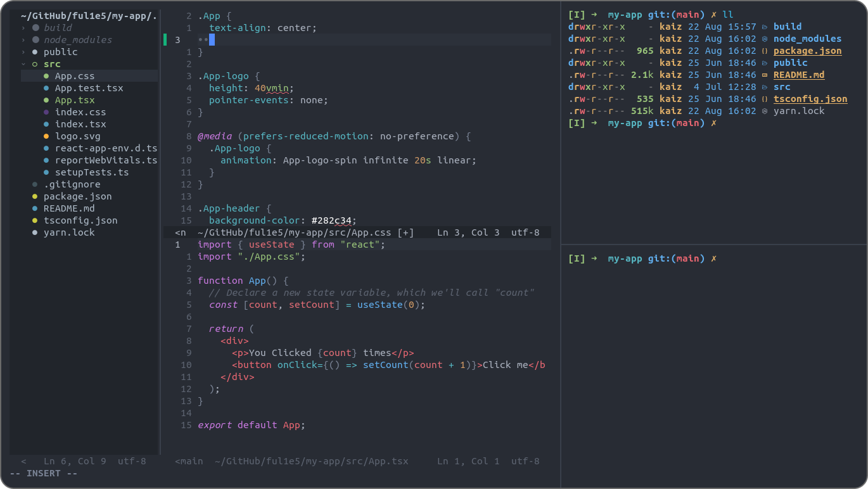868x489 pixels.
Task: Click the folder dot icon beside node_modules in tree
Action: [x=35, y=40]
